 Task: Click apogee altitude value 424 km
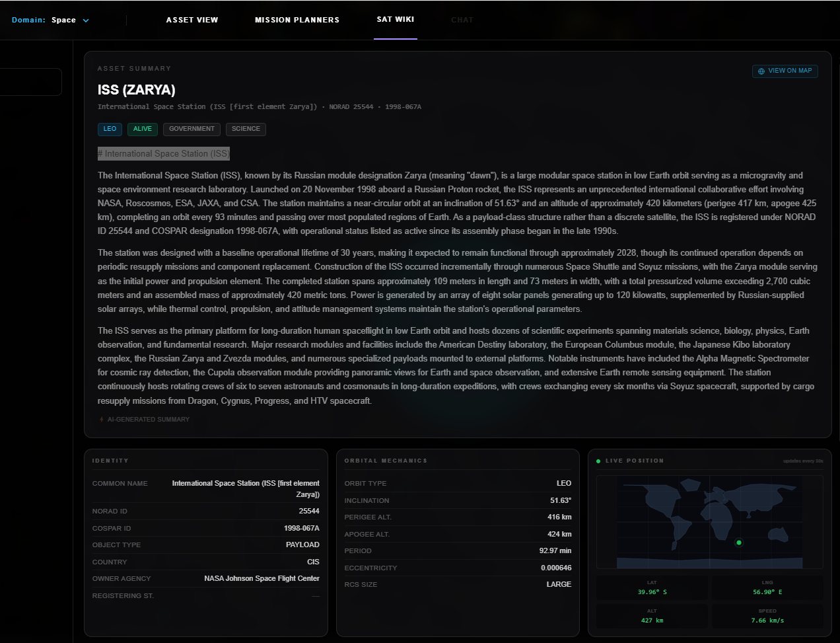pos(559,534)
